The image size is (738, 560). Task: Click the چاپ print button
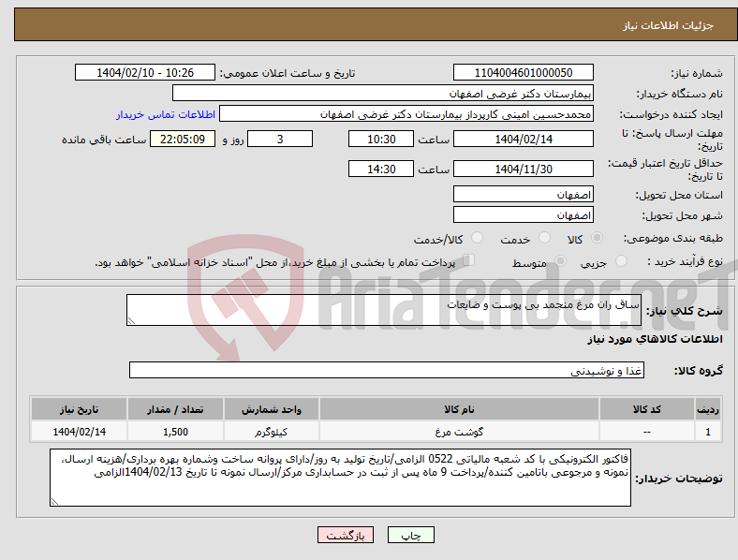(x=411, y=535)
